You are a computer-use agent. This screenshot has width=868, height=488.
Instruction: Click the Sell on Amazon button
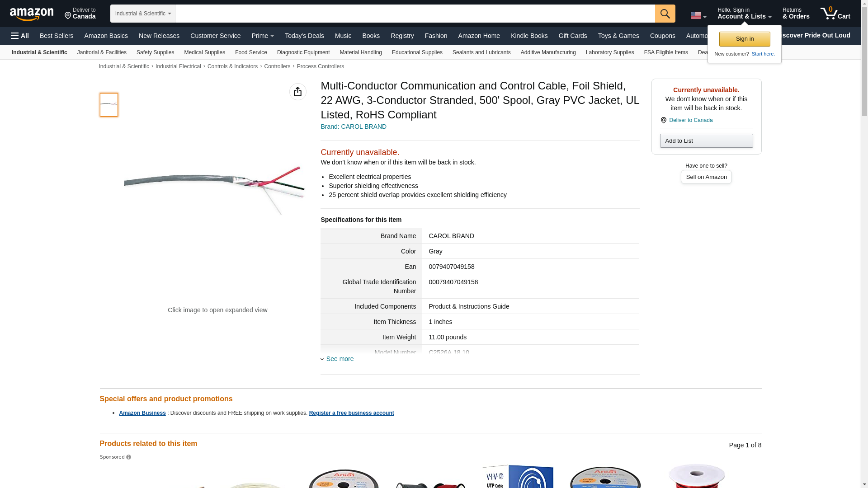pos(706,177)
